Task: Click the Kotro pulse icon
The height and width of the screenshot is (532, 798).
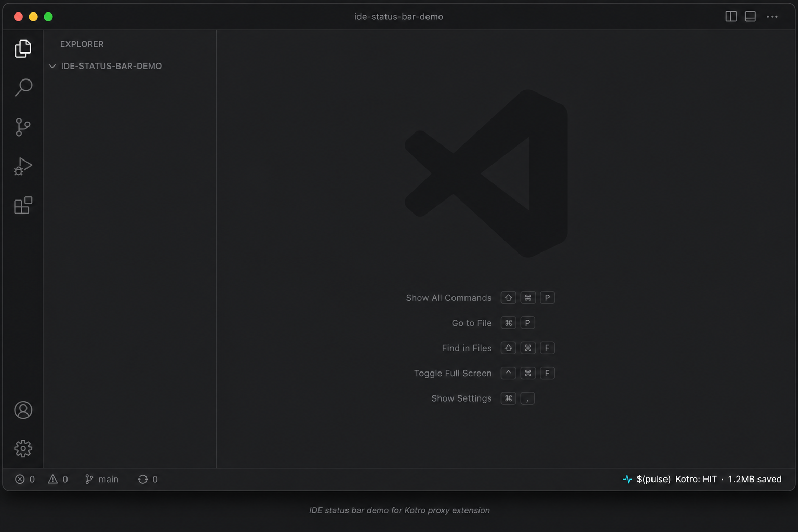Action: [x=628, y=479]
